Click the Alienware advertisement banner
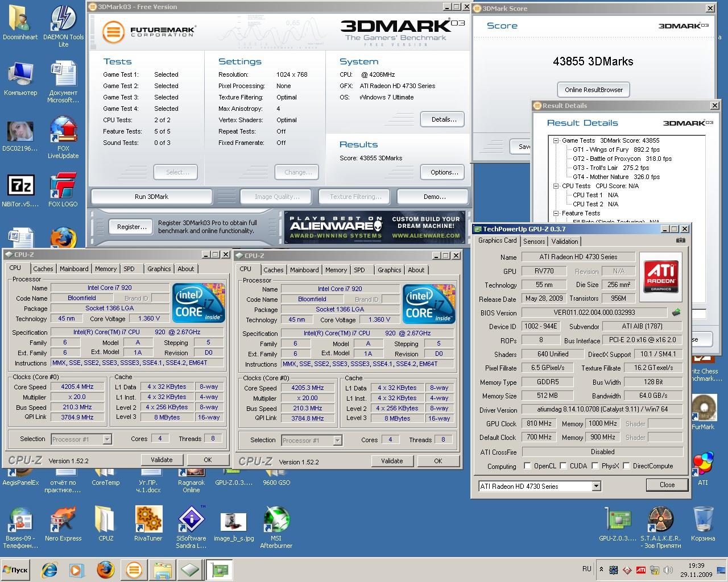 point(376,227)
